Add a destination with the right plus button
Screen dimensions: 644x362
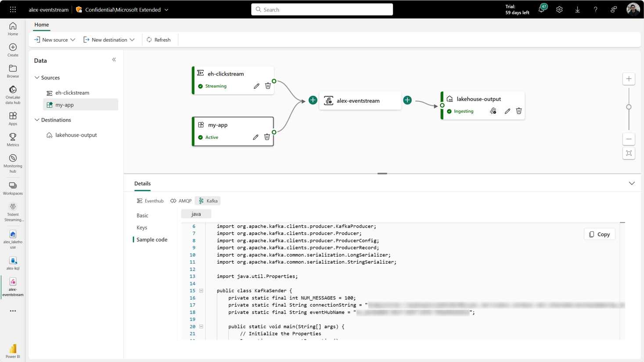(x=407, y=100)
